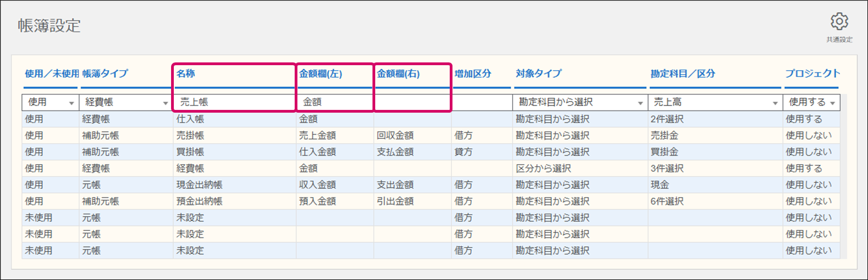This screenshot has height=280, width=868.
Task: Click the プロジェクト column header
Action: [812, 73]
